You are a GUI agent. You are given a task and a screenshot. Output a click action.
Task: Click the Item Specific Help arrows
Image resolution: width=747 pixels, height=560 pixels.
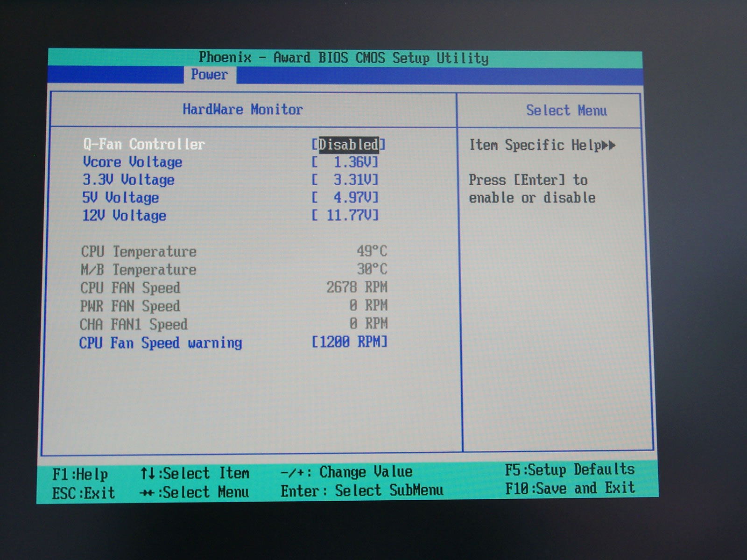pyautogui.click(x=608, y=145)
